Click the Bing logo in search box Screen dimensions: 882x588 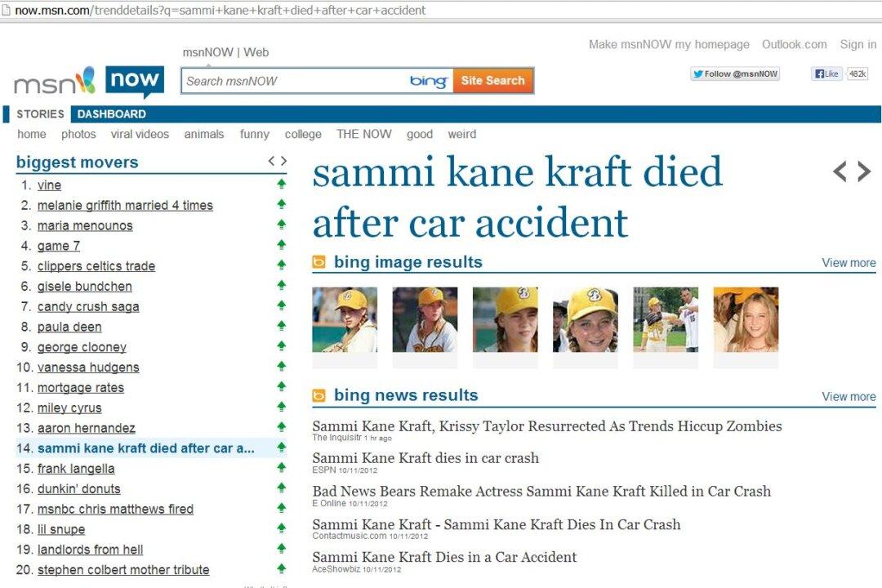(x=429, y=81)
